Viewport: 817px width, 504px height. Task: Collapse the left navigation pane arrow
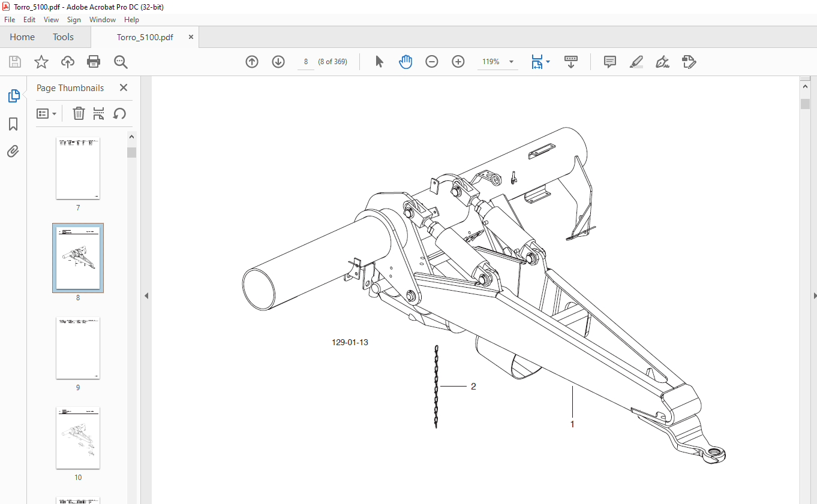146,295
